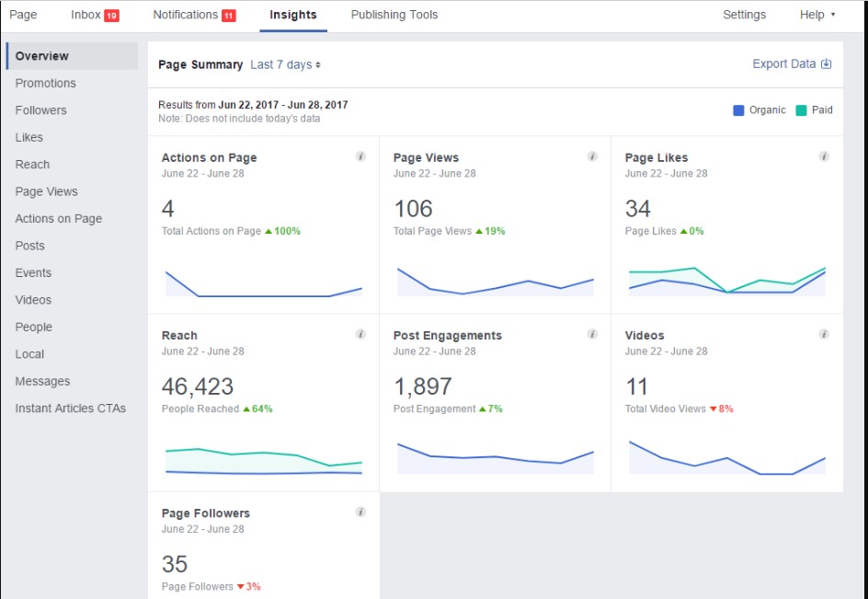Open Settings in the top bar
Image resolution: width=868 pixels, height=599 pixels.
(744, 15)
